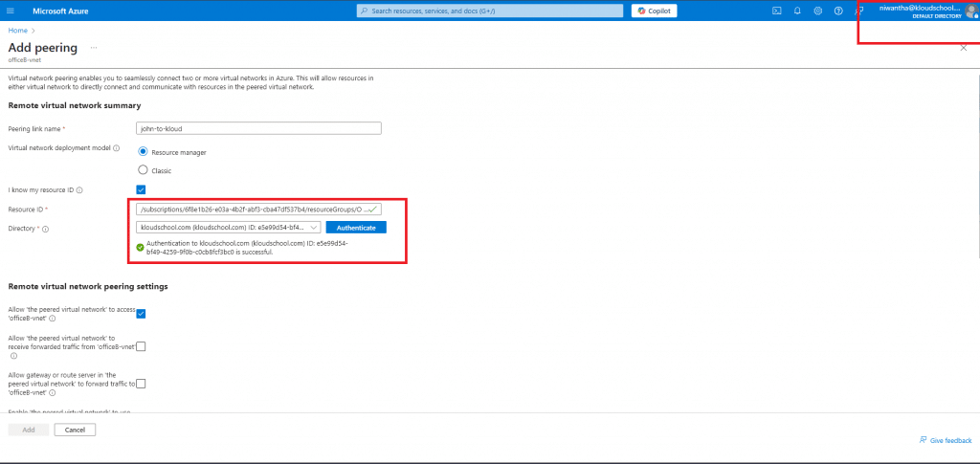Image resolution: width=980 pixels, height=464 pixels.
Task: Select the Classic deployment model
Action: (x=144, y=169)
